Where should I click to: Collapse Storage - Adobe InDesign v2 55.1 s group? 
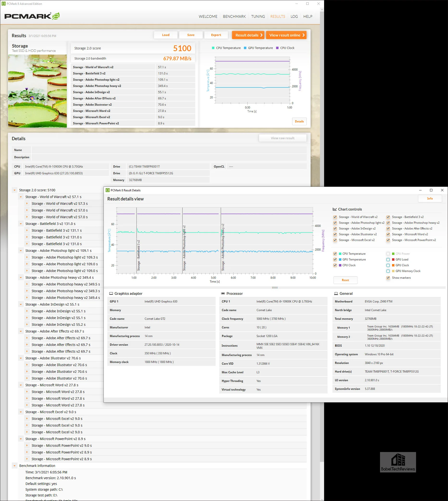[x=21, y=304]
